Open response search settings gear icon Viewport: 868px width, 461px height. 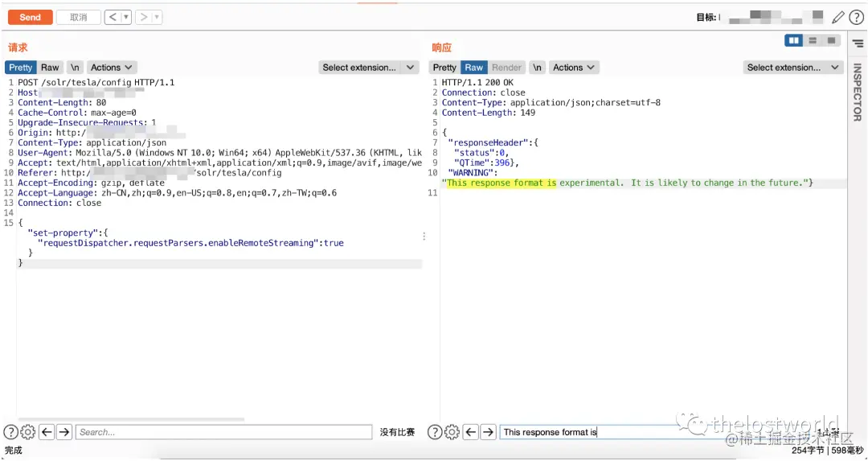pyautogui.click(x=452, y=432)
